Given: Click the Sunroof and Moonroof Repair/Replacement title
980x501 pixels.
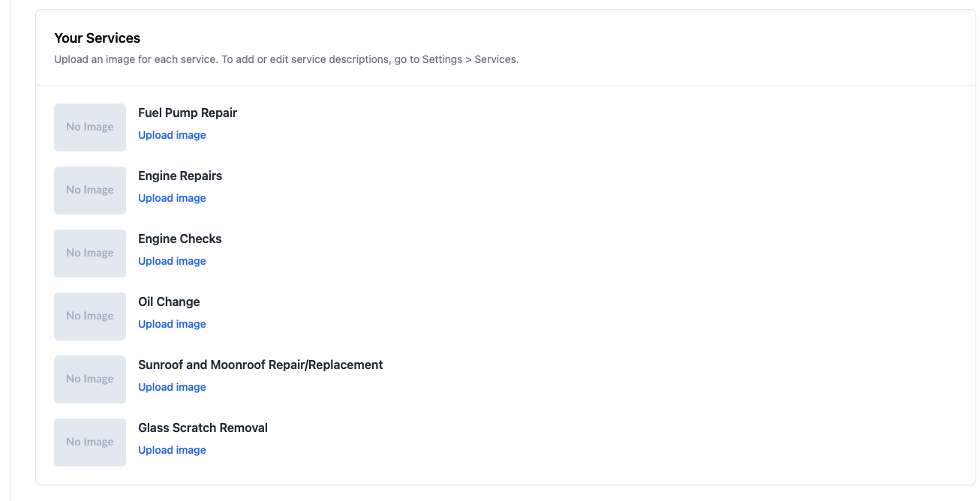Looking at the screenshot, I should [260, 365].
